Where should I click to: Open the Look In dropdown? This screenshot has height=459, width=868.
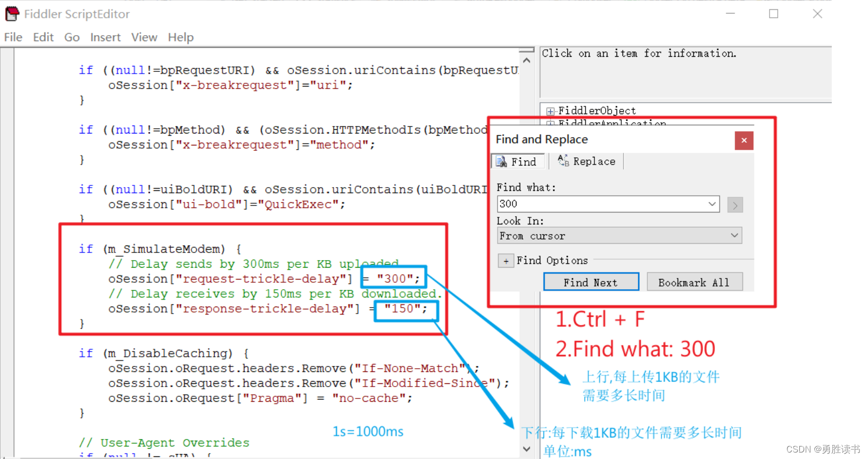[619, 236]
